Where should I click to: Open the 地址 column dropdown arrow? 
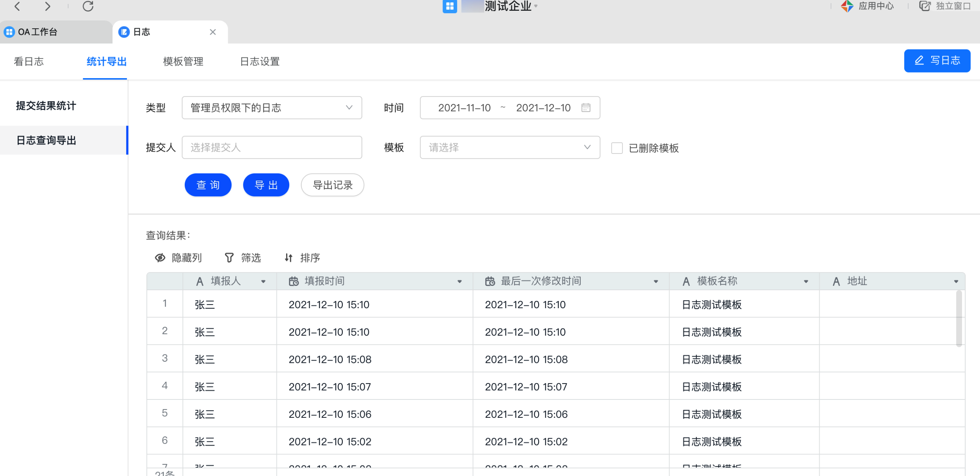pos(956,281)
